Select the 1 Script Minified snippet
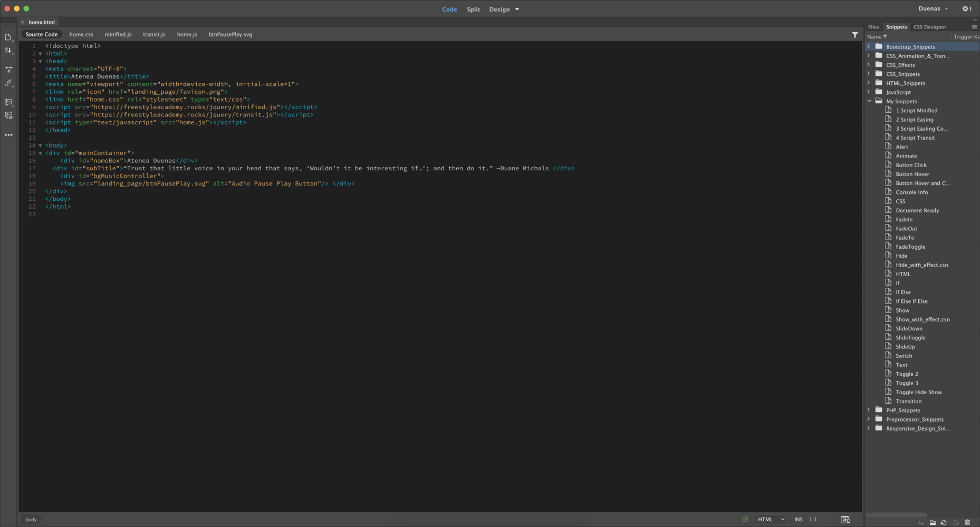Screen dimensions: 980x527 916,111
